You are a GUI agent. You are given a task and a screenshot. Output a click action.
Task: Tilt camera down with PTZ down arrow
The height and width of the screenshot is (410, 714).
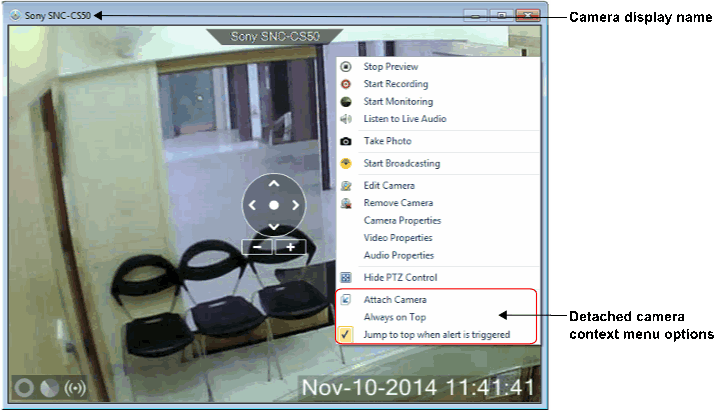point(273,226)
